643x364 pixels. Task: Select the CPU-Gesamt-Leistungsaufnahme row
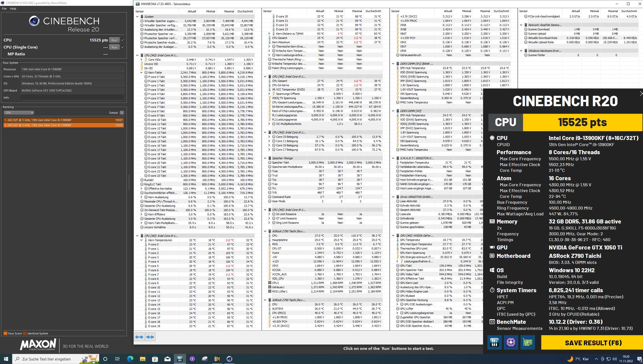[322, 102]
